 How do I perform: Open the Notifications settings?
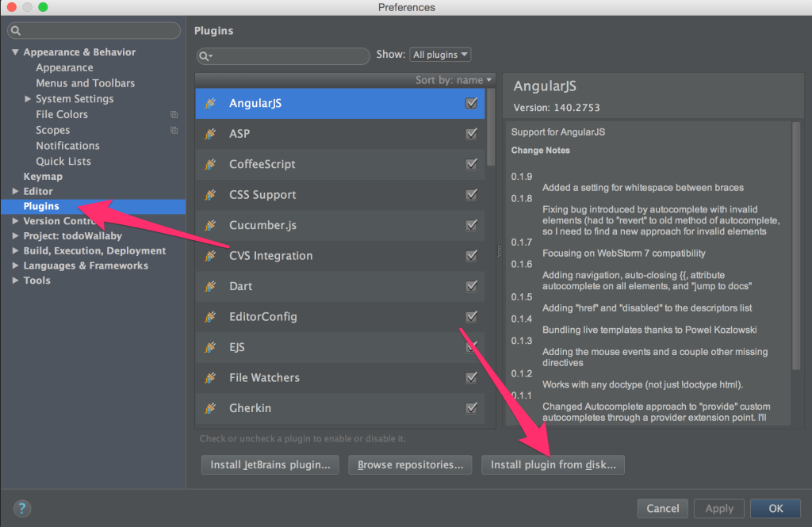point(67,146)
